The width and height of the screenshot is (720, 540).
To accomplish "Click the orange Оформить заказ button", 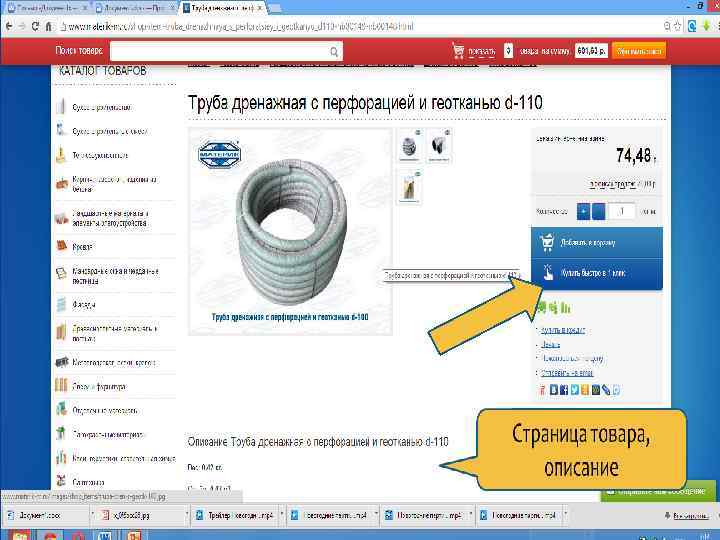I will coord(639,51).
